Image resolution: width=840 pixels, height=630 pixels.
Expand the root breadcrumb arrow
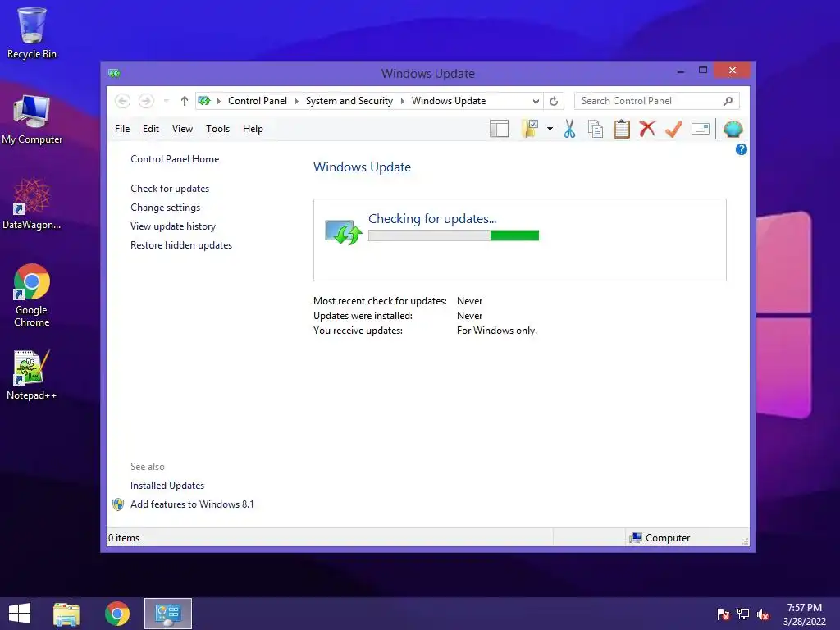click(218, 101)
